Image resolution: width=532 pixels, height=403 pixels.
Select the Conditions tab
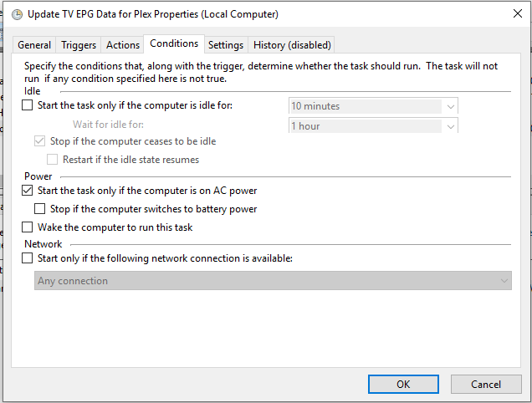tap(174, 43)
